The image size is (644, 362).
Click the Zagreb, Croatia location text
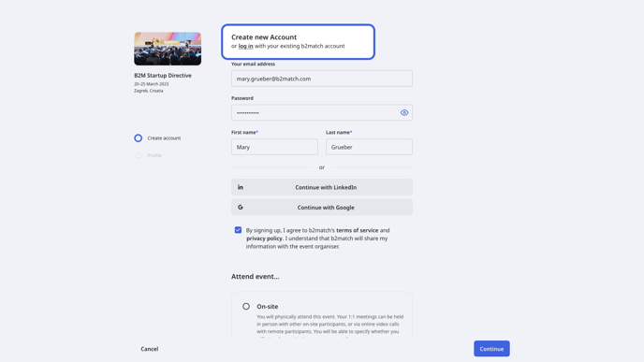pos(149,91)
